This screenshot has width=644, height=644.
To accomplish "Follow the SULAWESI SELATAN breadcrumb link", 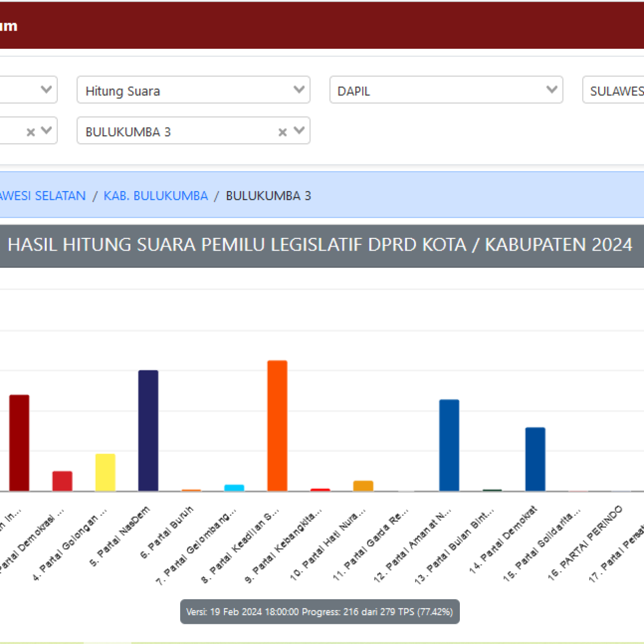I will [43, 196].
